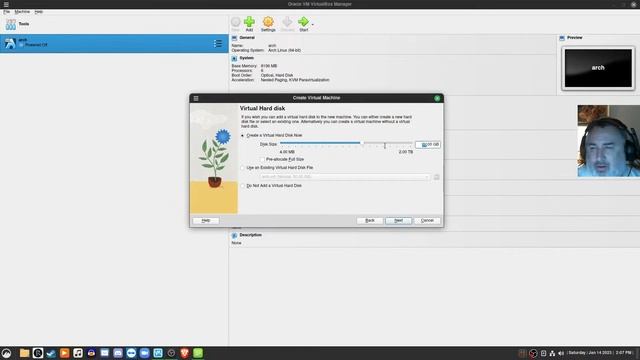
Task: Expand the Start button dropdown arrow
Action: pyautogui.click(x=313, y=24)
